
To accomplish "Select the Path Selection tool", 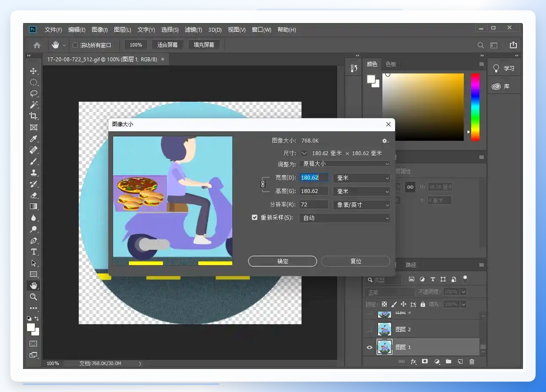I will [33, 263].
